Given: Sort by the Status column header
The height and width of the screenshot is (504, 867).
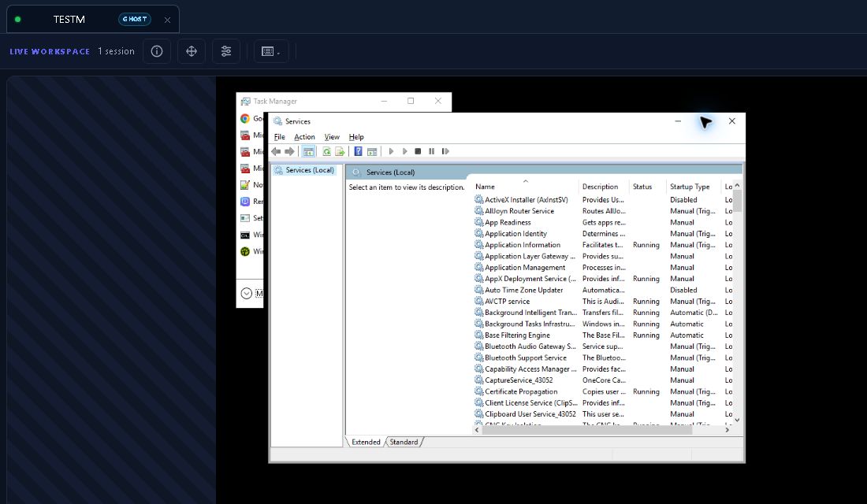Looking at the screenshot, I should (648, 187).
